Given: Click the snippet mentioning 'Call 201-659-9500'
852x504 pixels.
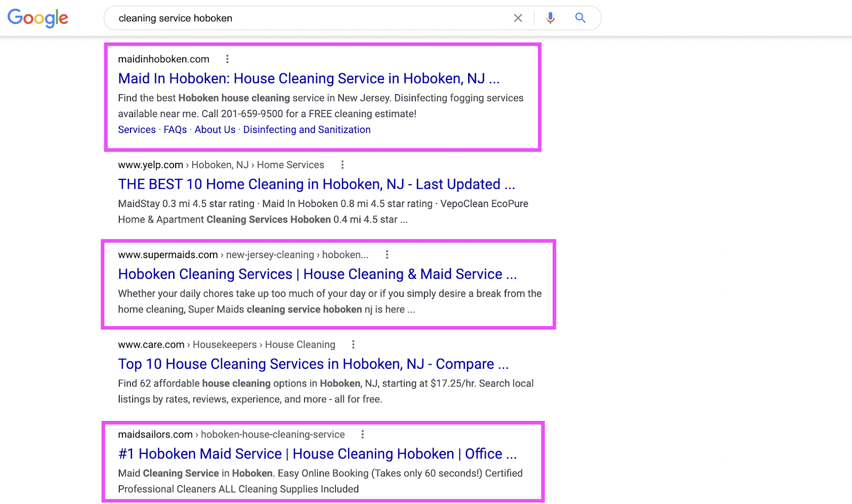Looking at the screenshot, I should click(x=321, y=106).
